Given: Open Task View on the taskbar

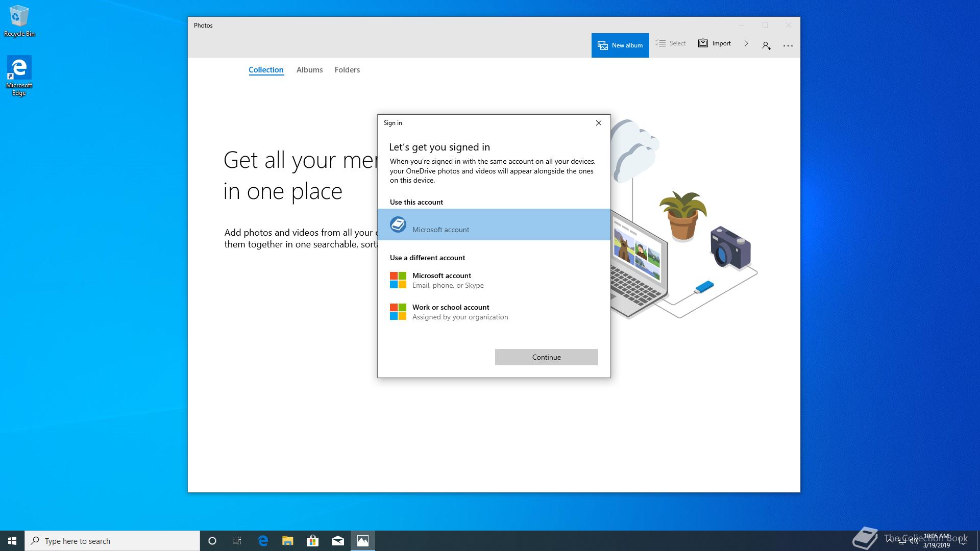Looking at the screenshot, I should point(237,541).
